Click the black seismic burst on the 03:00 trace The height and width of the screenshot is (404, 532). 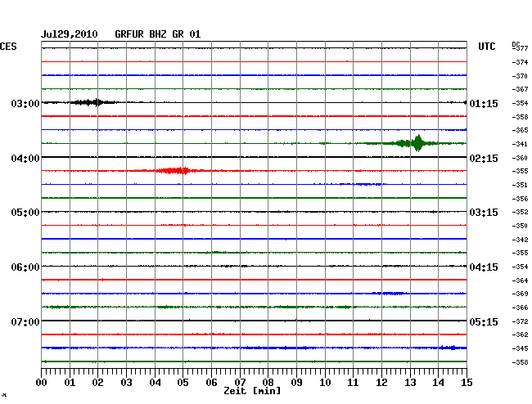(x=92, y=102)
